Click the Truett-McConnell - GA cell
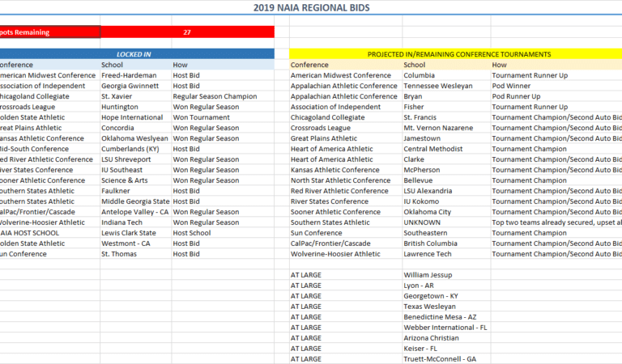The image size is (622, 364). tap(441, 359)
